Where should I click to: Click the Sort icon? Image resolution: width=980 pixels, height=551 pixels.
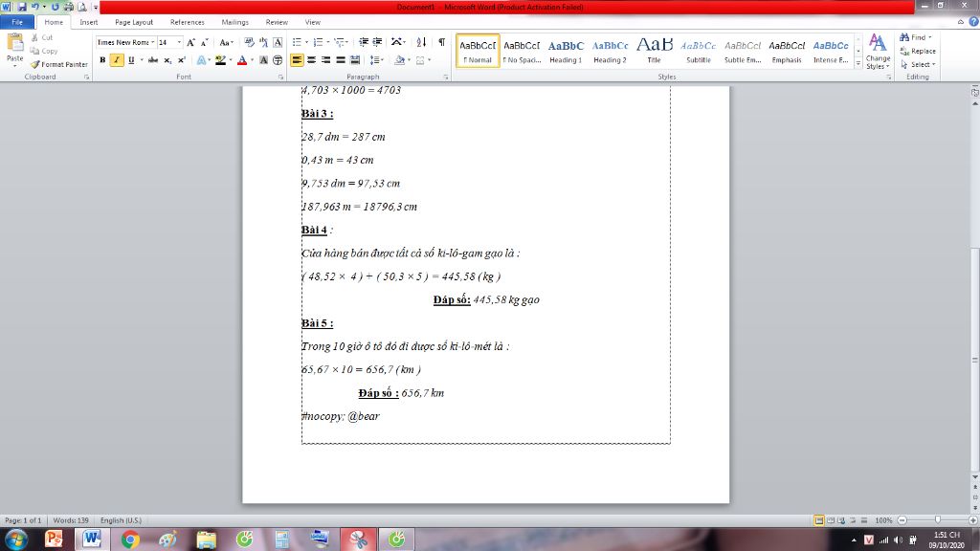[421, 42]
